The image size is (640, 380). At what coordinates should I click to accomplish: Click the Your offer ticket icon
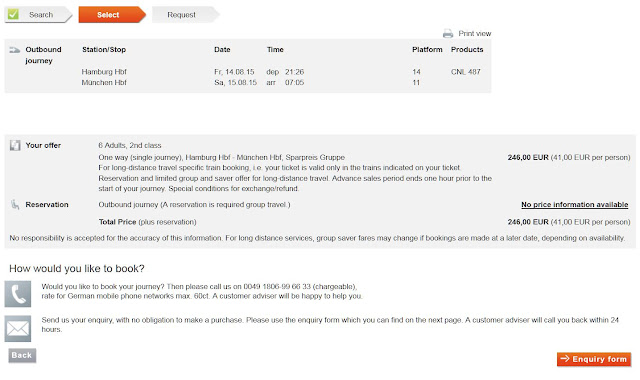pos(15,145)
